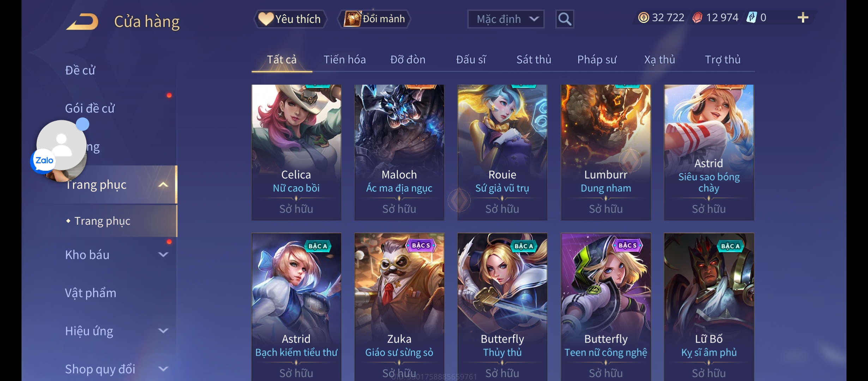This screenshot has height=381, width=868.
Task: Go back using the arrow icon
Action: 82,22
